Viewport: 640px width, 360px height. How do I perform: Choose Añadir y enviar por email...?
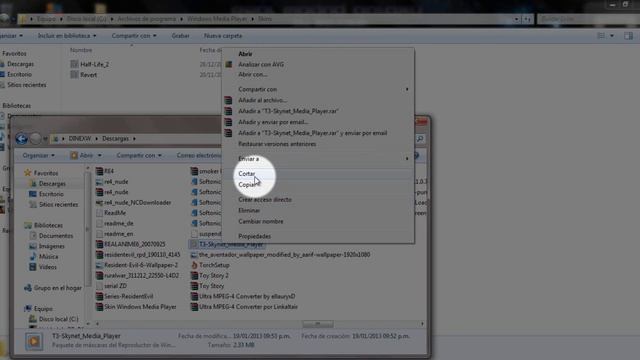point(273,122)
